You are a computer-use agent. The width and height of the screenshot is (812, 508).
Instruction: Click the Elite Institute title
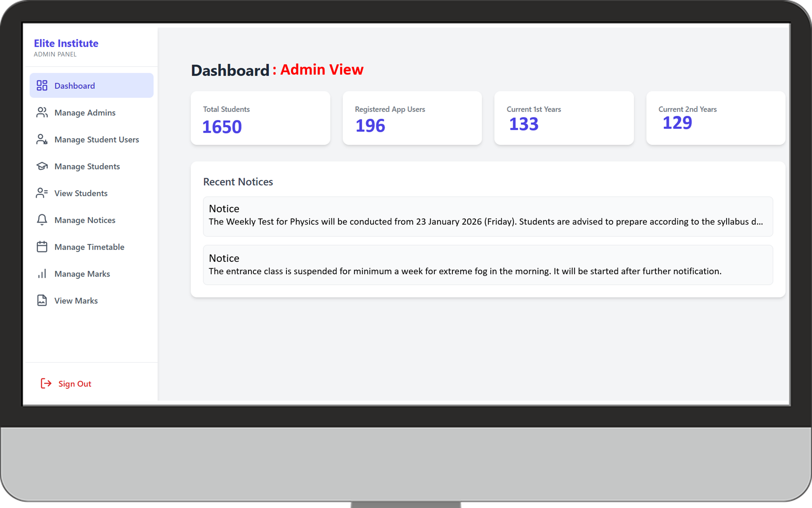tap(66, 43)
